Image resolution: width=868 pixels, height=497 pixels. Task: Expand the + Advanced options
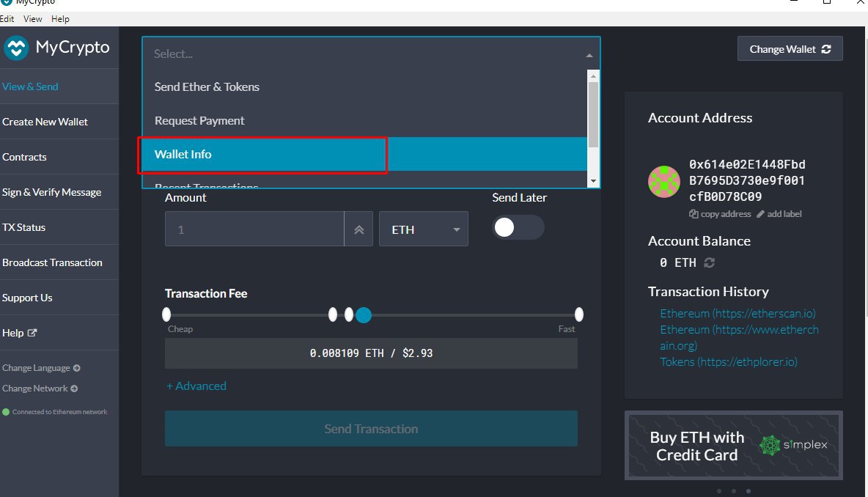[196, 386]
